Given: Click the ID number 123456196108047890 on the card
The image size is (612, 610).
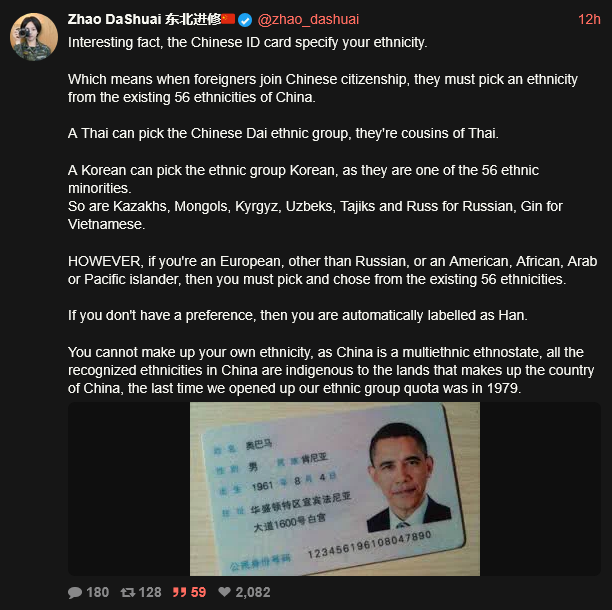Looking at the screenshot, I should (369, 544).
